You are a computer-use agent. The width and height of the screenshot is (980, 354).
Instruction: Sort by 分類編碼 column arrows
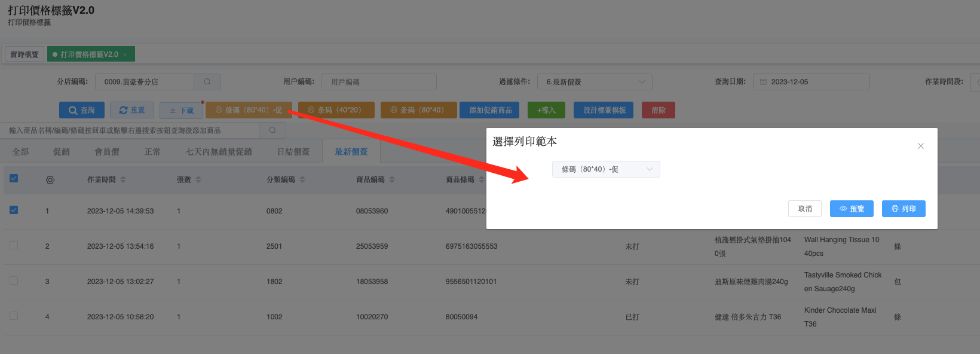302,179
